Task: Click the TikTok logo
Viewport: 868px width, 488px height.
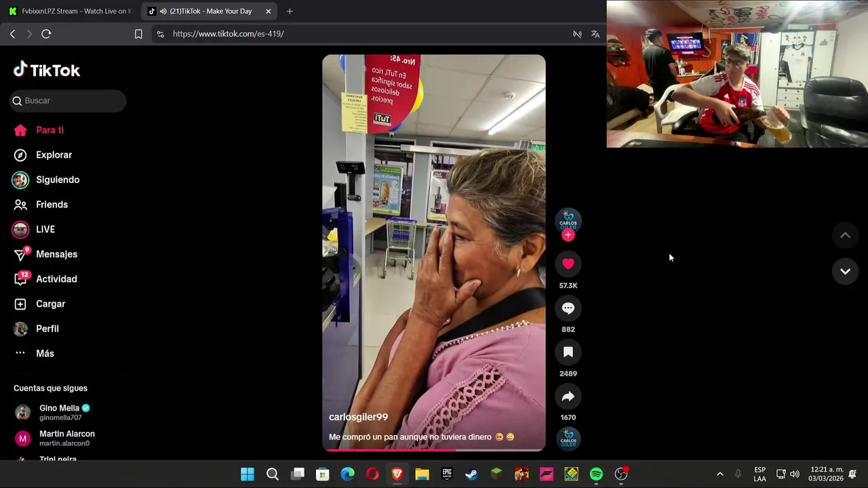Action: (47, 70)
